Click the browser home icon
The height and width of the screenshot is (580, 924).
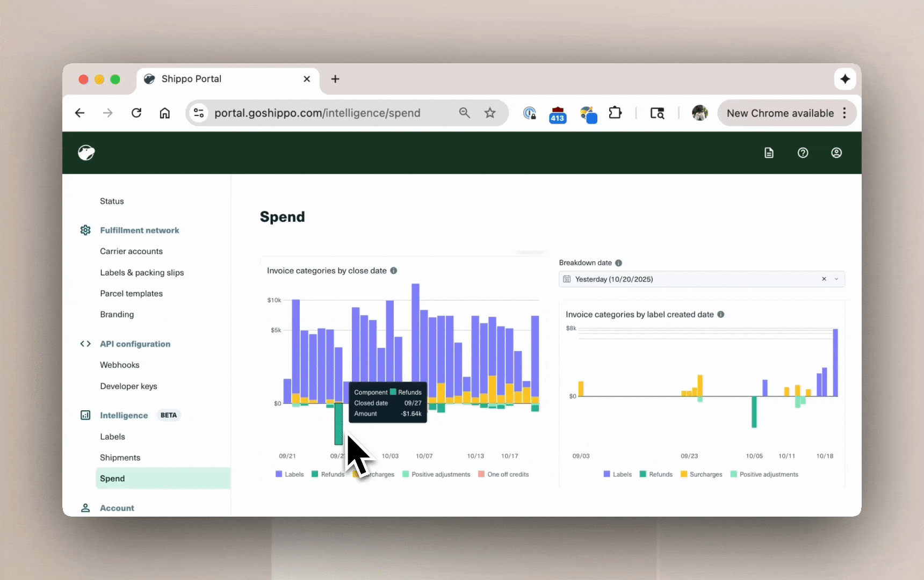coord(165,113)
